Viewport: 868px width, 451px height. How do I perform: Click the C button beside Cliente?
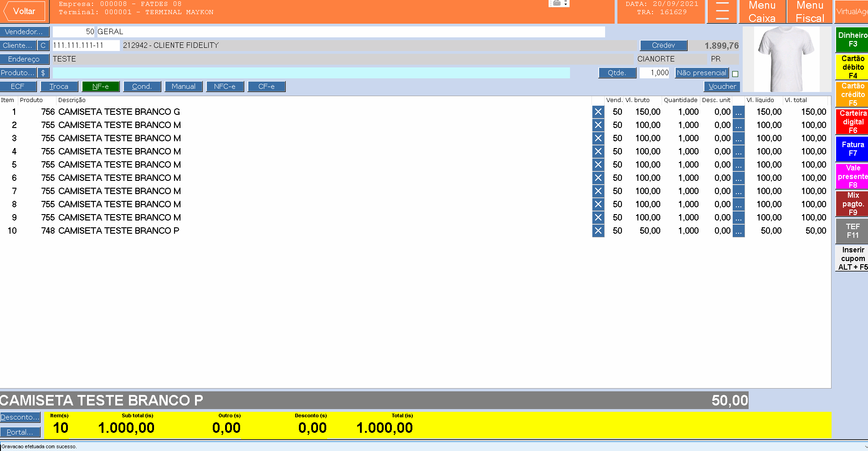coord(43,46)
